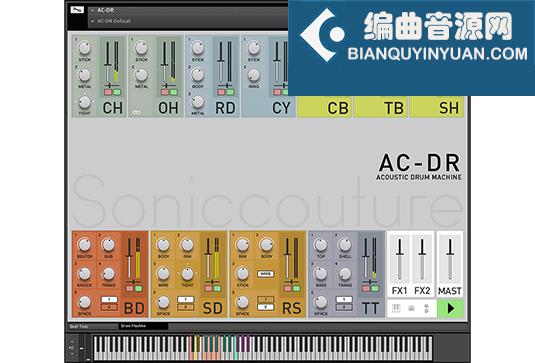Click the CH channel volume fader
535x363 pixels.
pos(107,61)
